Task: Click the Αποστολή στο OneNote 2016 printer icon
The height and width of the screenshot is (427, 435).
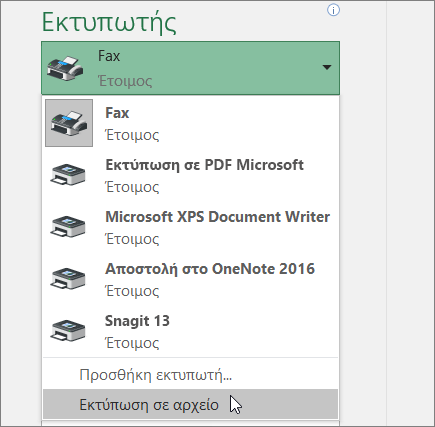Action: (68, 278)
